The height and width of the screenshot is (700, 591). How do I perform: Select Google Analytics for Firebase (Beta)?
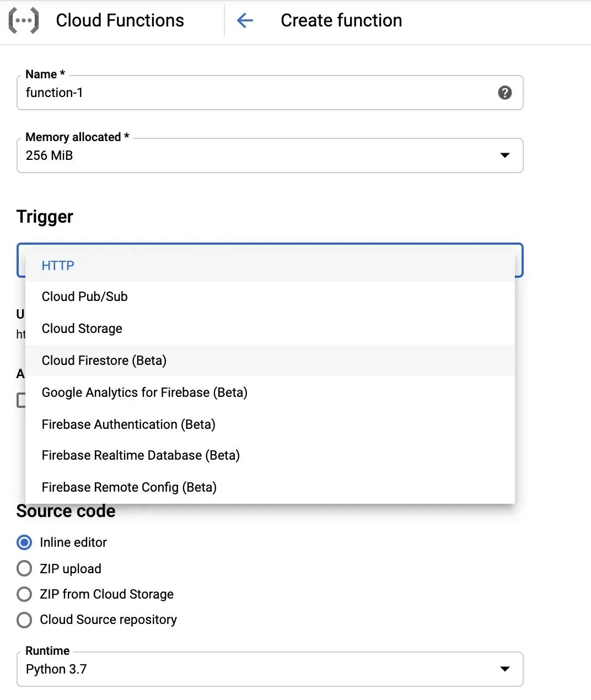tap(270, 392)
